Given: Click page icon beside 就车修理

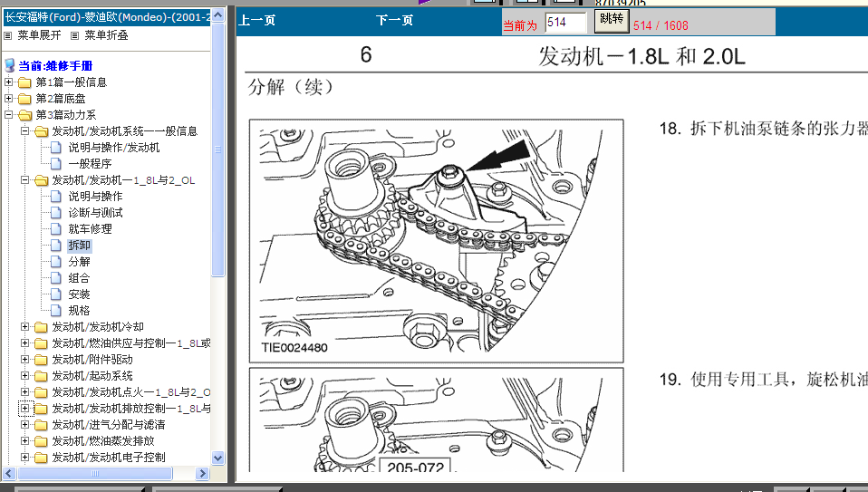Looking at the screenshot, I should [x=56, y=229].
